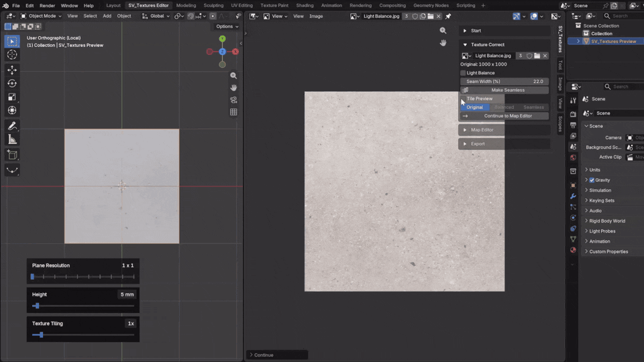Open the Object Mode dropdown
644x362 pixels.
41,16
